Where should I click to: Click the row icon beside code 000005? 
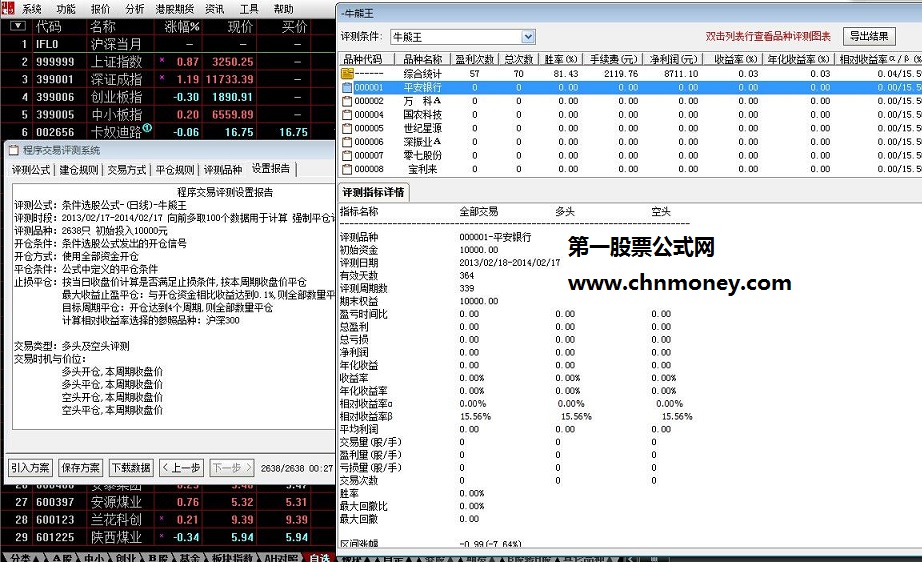[x=347, y=128]
